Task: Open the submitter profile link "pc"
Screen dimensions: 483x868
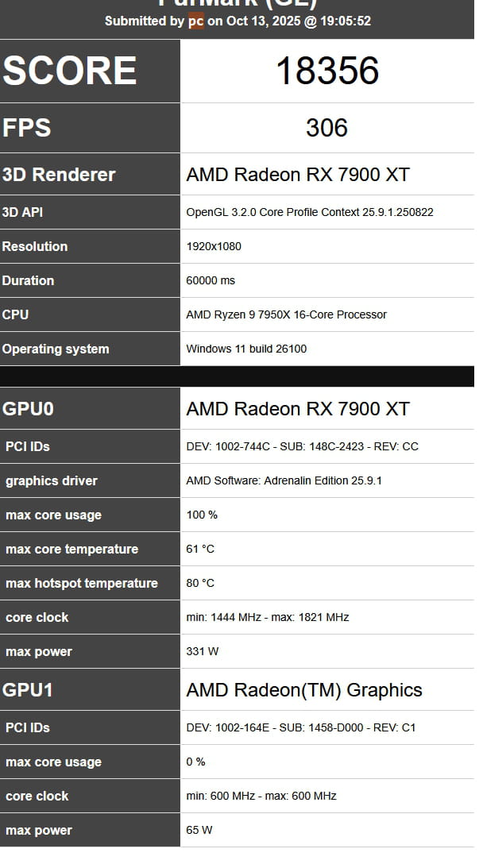Action: [195, 21]
